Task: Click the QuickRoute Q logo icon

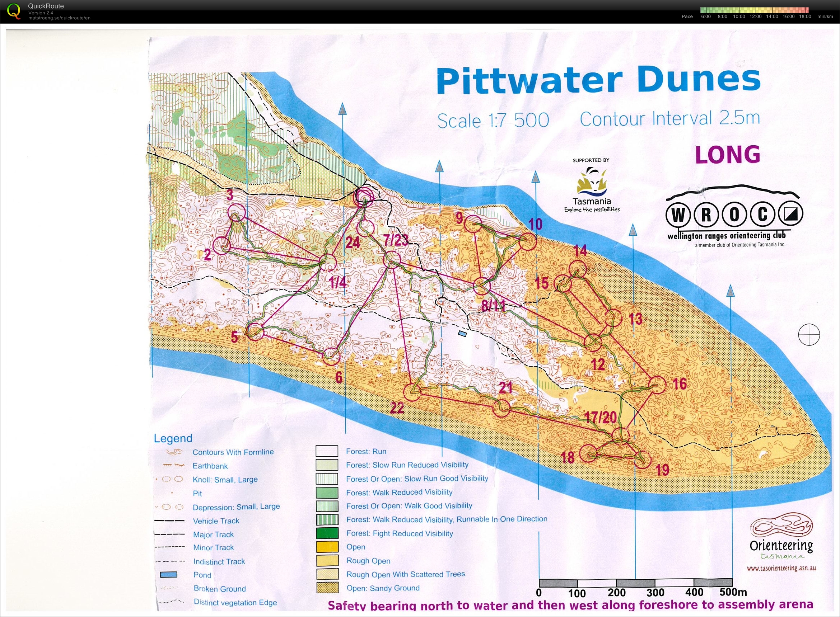Action: tap(14, 10)
